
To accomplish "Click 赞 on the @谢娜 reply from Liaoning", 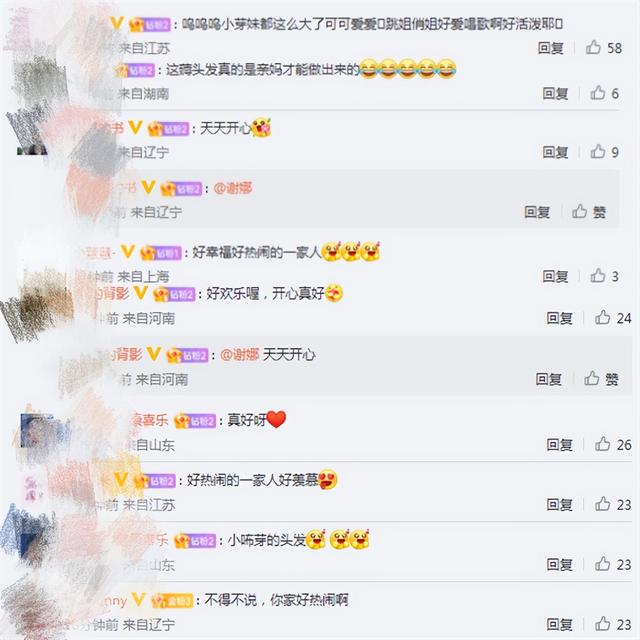I will [x=589, y=212].
